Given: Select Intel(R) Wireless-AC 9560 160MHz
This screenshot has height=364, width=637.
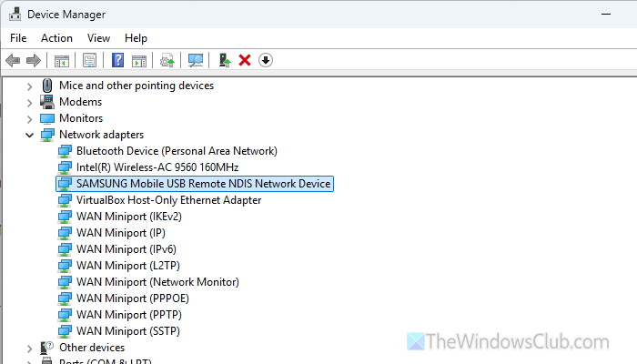Looking at the screenshot, I should 157,167.
